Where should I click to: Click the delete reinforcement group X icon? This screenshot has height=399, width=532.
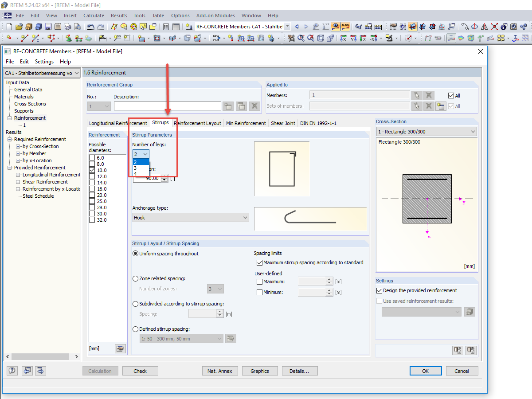(254, 106)
